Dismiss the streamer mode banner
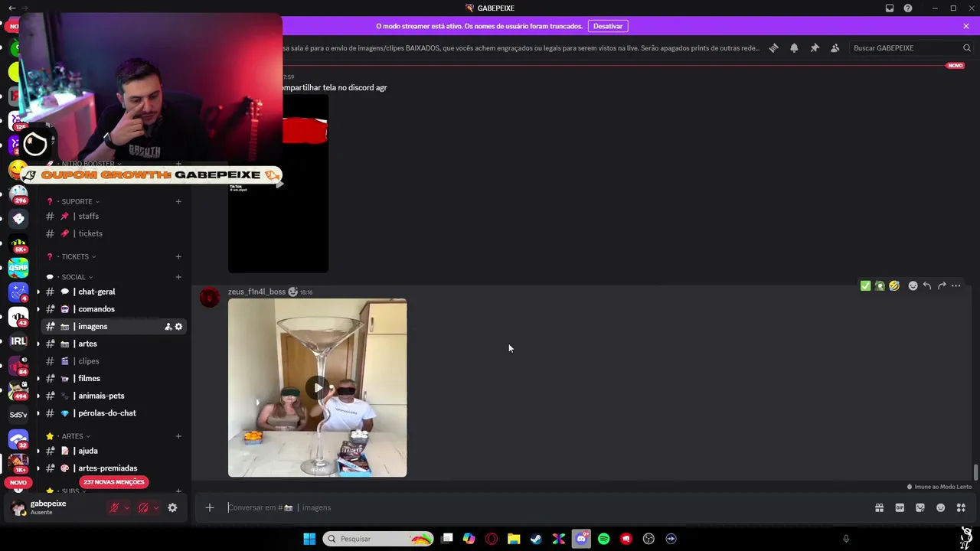The width and height of the screenshot is (980, 551). (966, 26)
